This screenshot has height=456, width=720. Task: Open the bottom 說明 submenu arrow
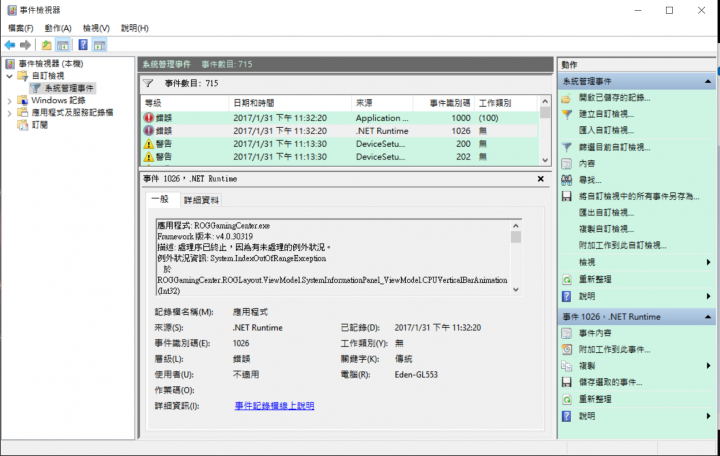pos(709,416)
